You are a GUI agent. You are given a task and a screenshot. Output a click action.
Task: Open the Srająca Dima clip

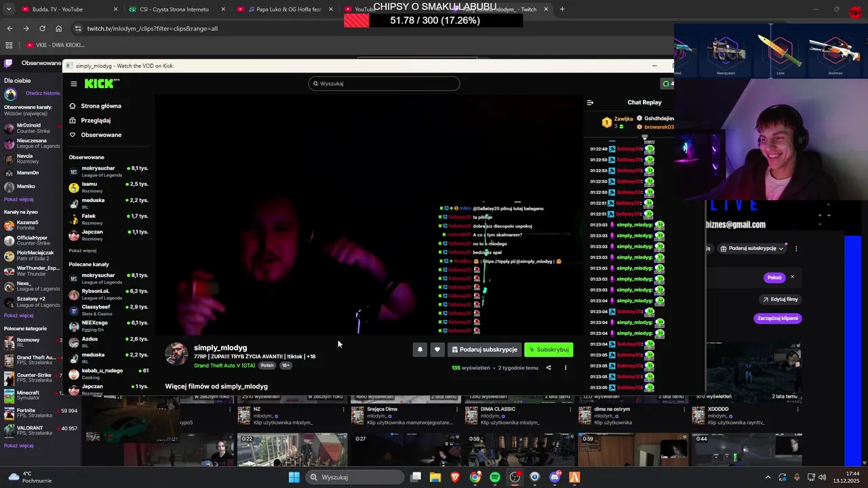click(x=382, y=409)
